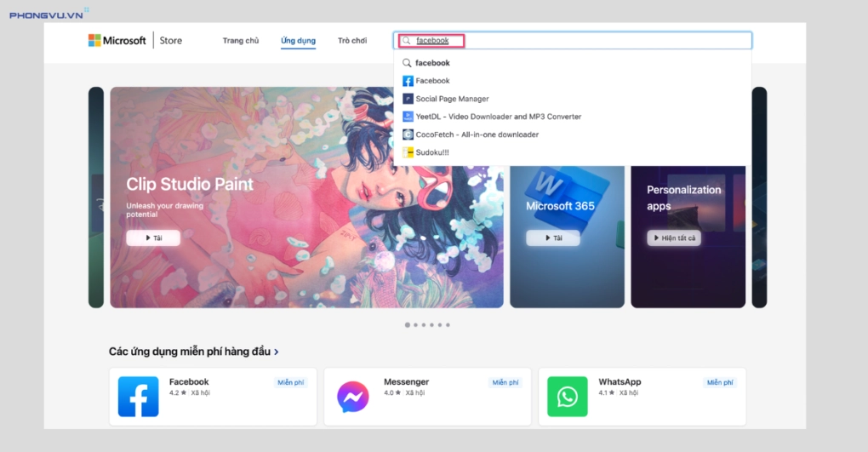Click the Social Page Manager icon
This screenshot has width=868, height=452.
click(408, 99)
